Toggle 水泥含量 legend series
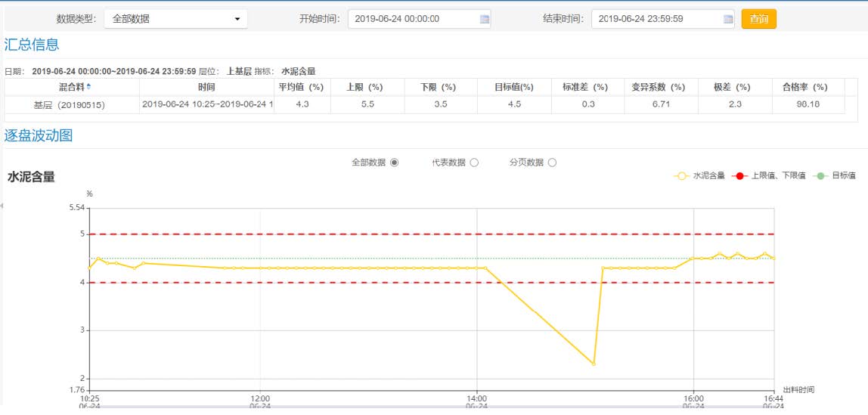 point(699,176)
